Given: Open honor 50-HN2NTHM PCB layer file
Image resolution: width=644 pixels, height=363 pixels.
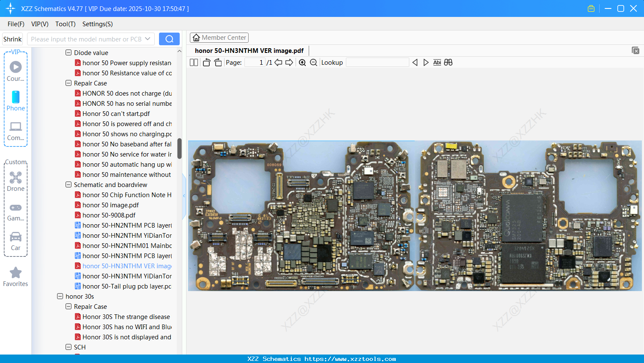Looking at the screenshot, I should [123, 225].
